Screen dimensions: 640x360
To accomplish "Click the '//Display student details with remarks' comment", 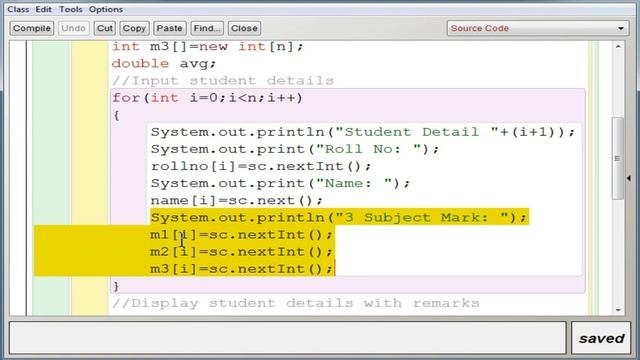I will pyautogui.click(x=296, y=303).
